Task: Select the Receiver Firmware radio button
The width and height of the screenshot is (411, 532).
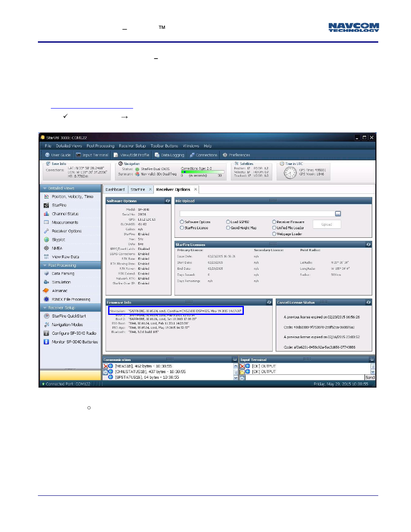Action: click(x=274, y=222)
